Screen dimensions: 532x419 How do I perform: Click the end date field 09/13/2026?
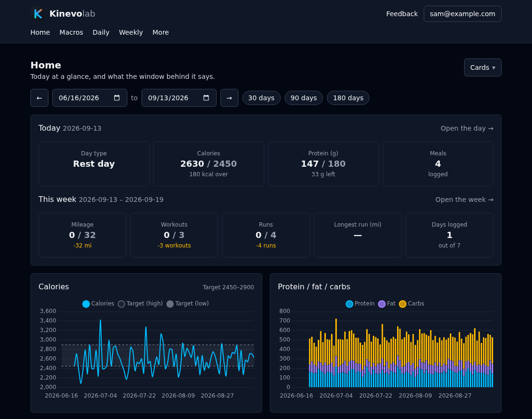179,98
